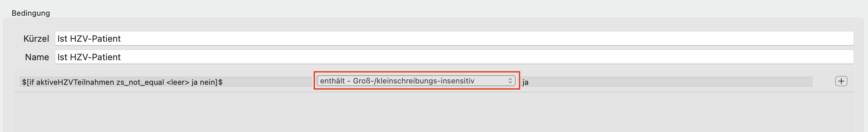The image size is (868, 132).
Task: Place cursor on <leer> token in expression
Action: [178, 82]
